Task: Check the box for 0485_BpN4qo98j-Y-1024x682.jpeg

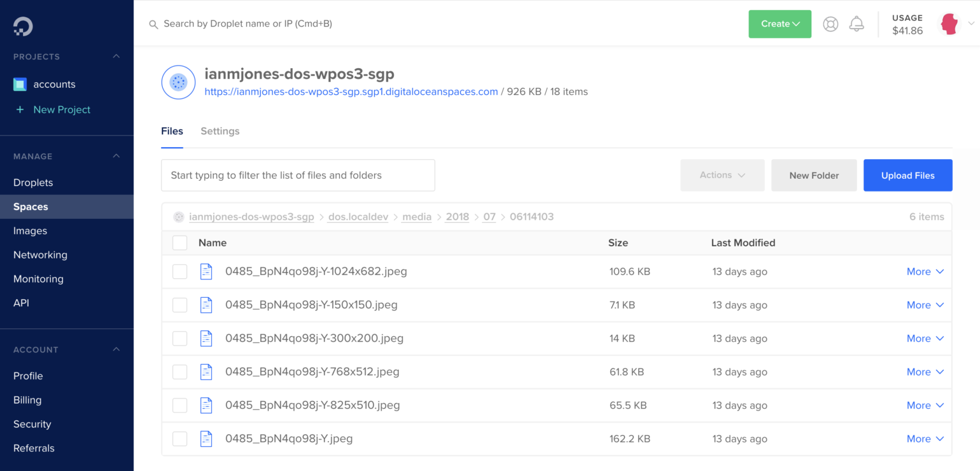Action: click(x=180, y=272)
